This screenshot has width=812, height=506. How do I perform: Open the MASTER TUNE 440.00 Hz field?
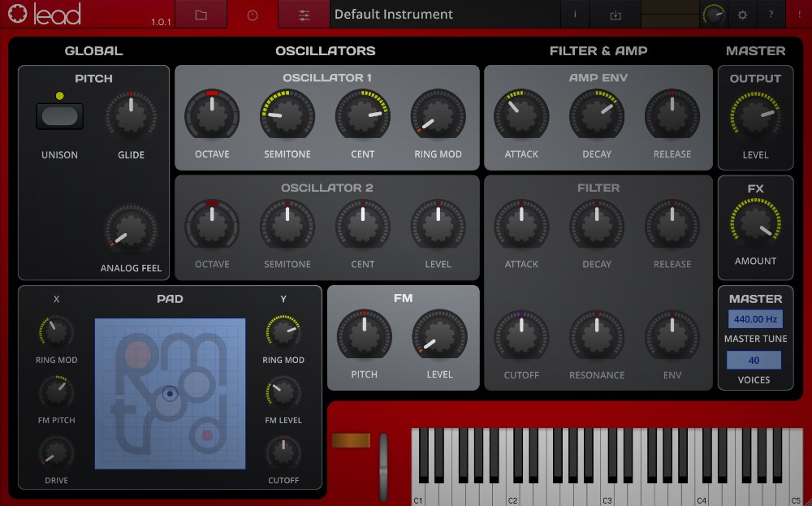(754, 319)
